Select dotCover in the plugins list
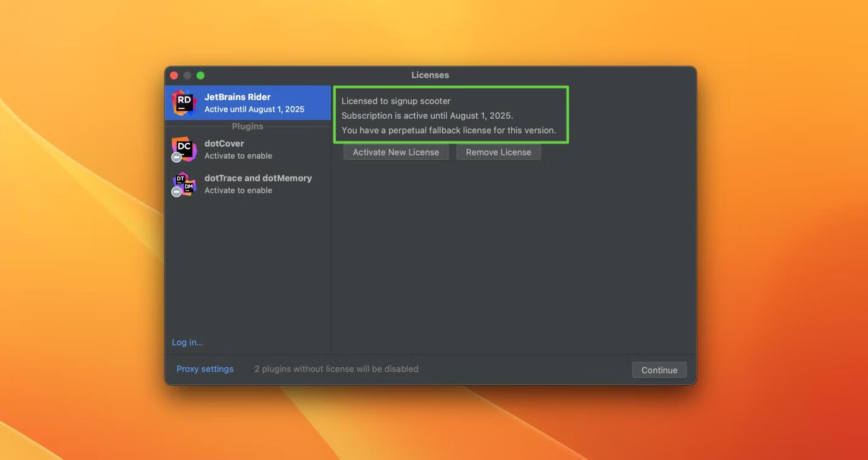The height and width of the screenshot is (460, 868). pyautogui.click(x=248, y=149)
